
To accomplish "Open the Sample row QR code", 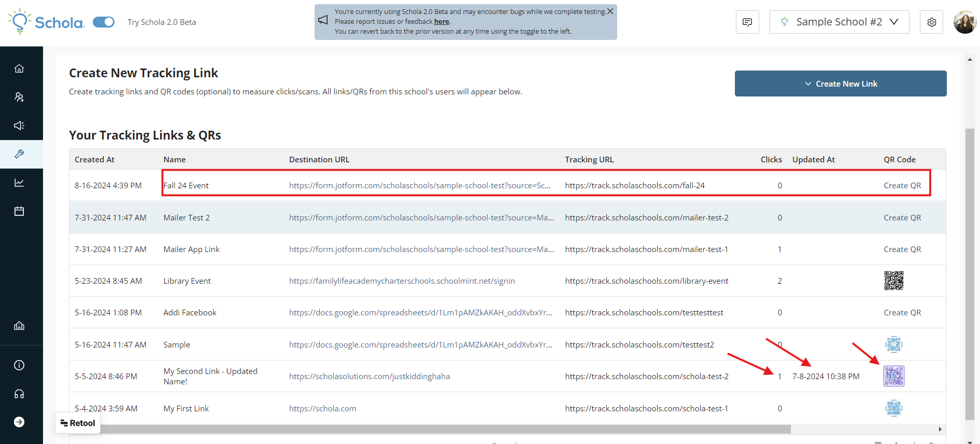I will point(893,344).
